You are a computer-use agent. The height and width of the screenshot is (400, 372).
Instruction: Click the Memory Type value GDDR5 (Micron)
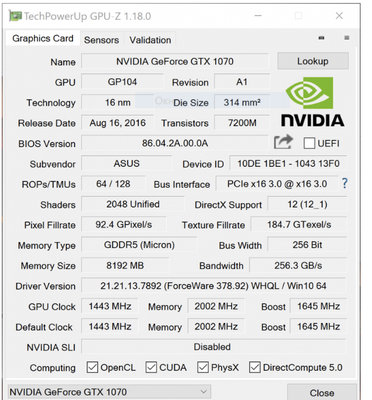tap(139, 245)
